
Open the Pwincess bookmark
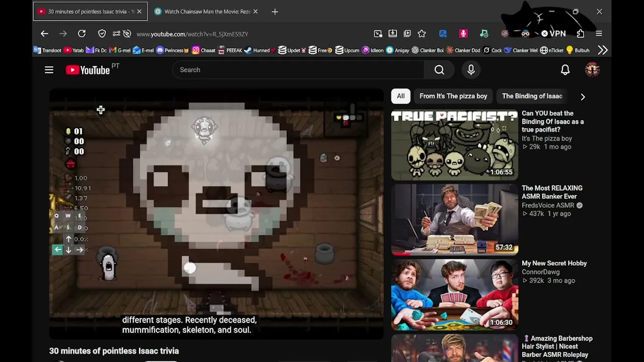(x=173, y=50)
